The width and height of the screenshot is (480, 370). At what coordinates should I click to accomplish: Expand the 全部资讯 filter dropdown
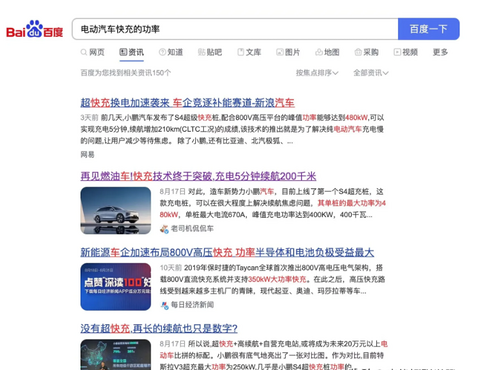[371, 73]
